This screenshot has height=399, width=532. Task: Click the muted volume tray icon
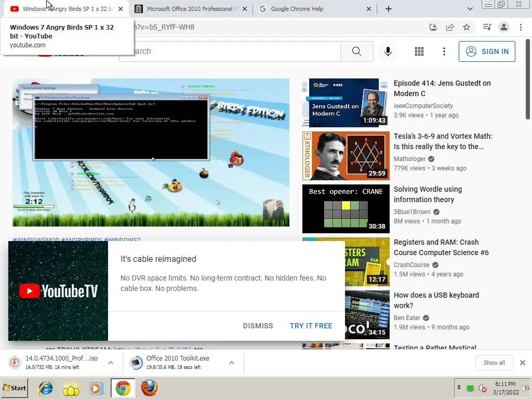[482, 388]
